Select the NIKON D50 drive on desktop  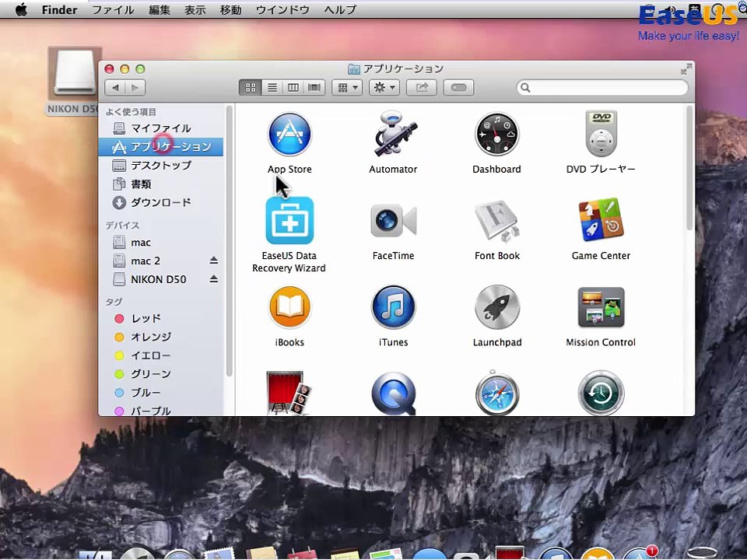[74, 73]
